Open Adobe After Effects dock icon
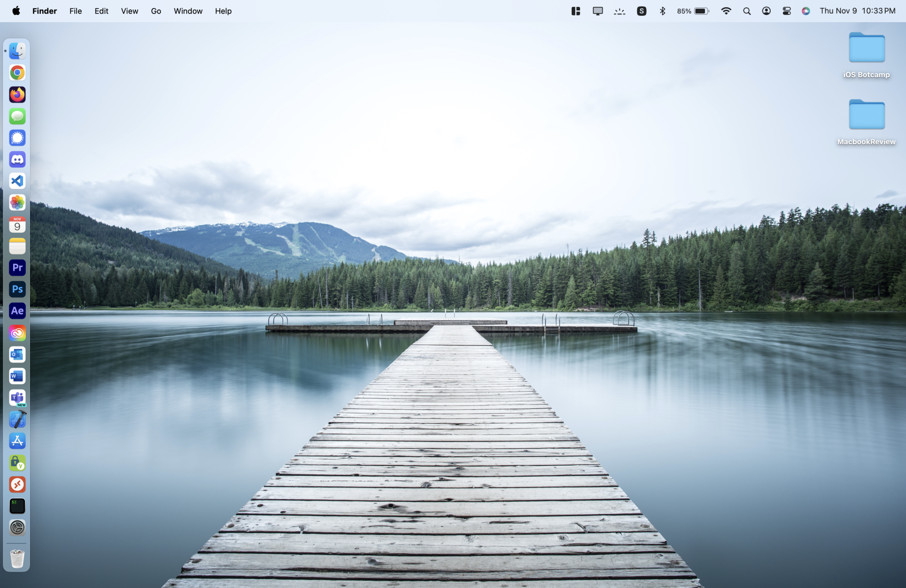The height and width of the screenshot is (588, 906). pyautogui.click(x=17, y=311)
